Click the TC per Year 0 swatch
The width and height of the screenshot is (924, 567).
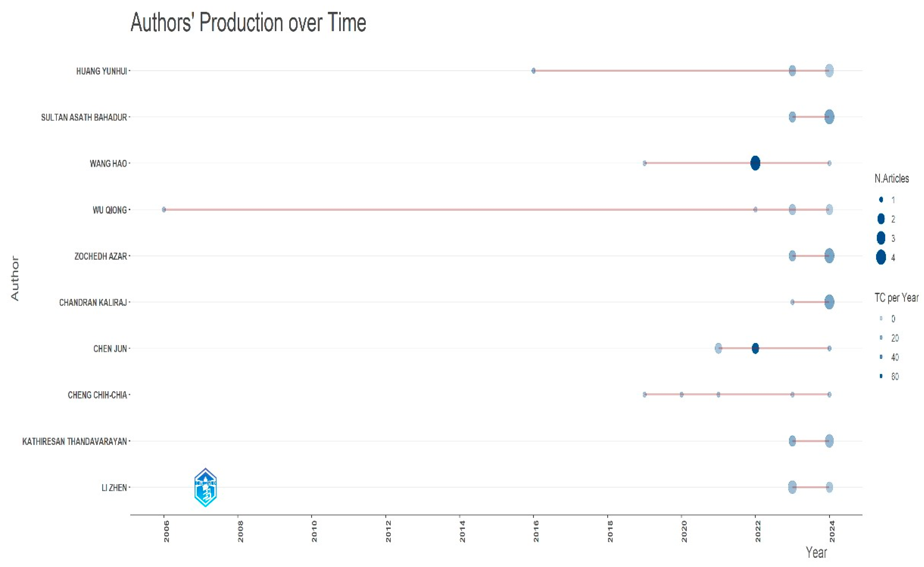pyautogui.click(x=881, y=318)
